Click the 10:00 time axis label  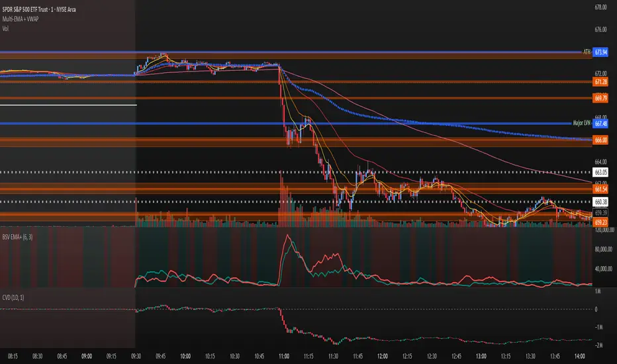185,356
